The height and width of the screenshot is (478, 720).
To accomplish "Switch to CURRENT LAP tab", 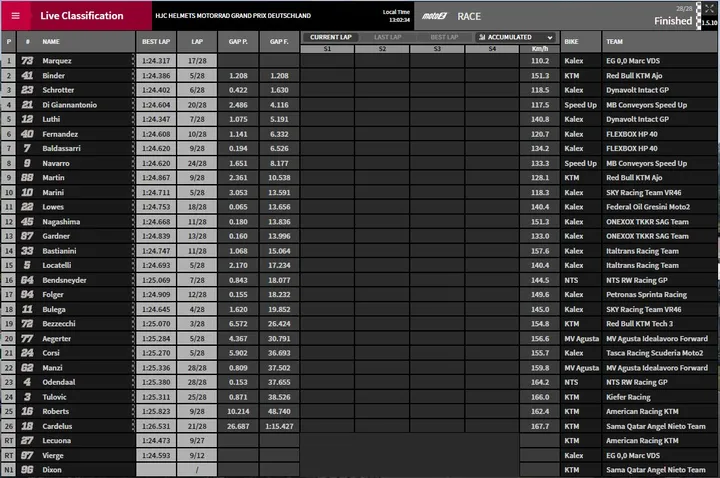I will pos(331,37).
